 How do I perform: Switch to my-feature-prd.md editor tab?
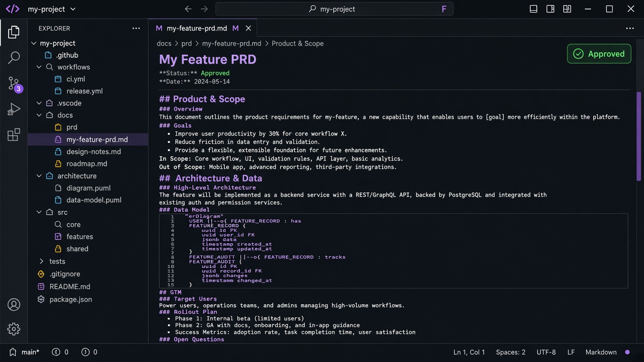point(203,28)
